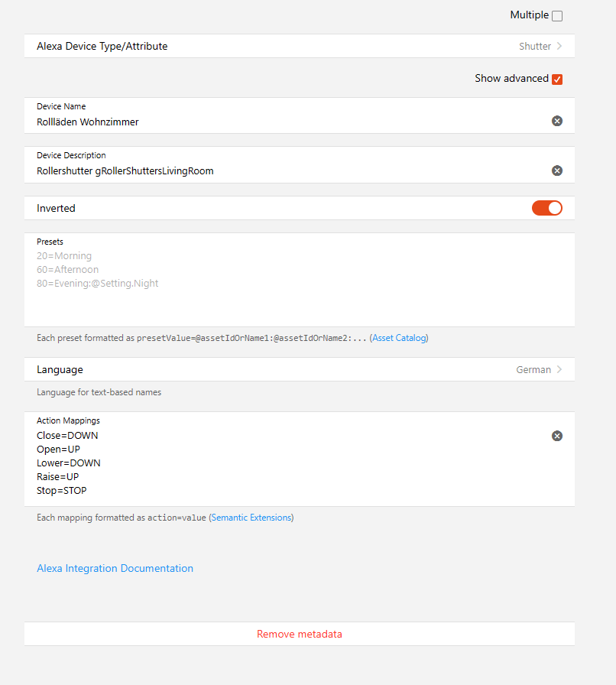Clear the Device Description text
The height and width of the screenshot is (685, 616).
557,170
